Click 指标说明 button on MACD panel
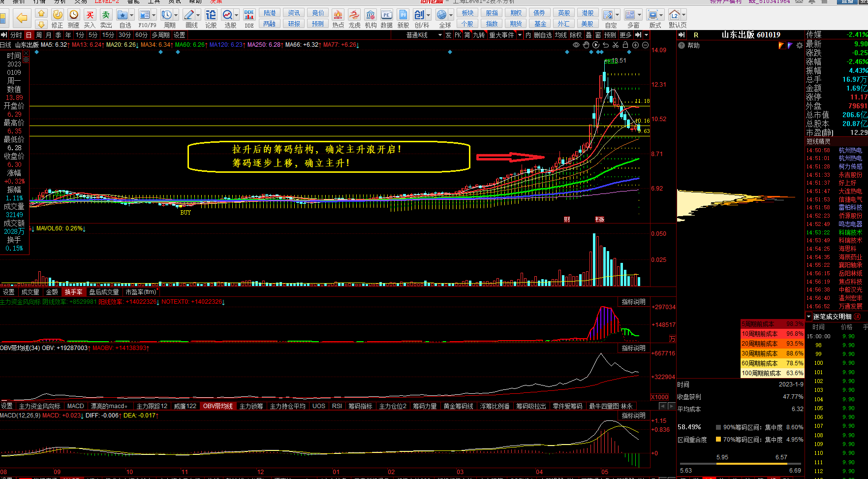This screenshot has width=868, height=479. point(633,415)
